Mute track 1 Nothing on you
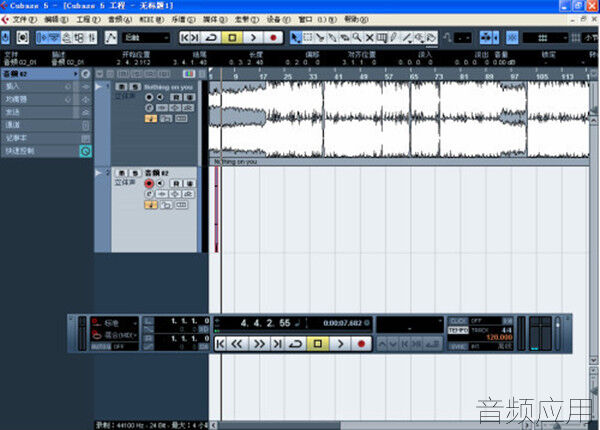600x430 pixels. pos(121,87)
